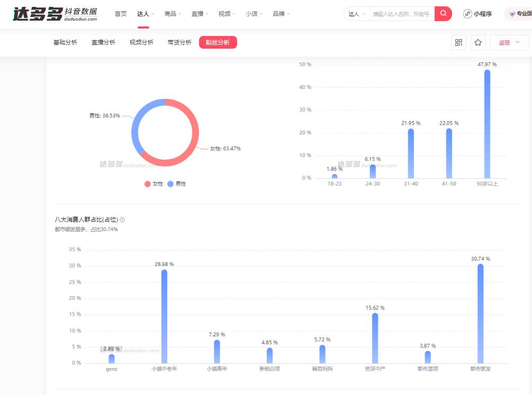Select 首页 in the top navigation
The width and height of the screenshot is (532, 395).
121,14
